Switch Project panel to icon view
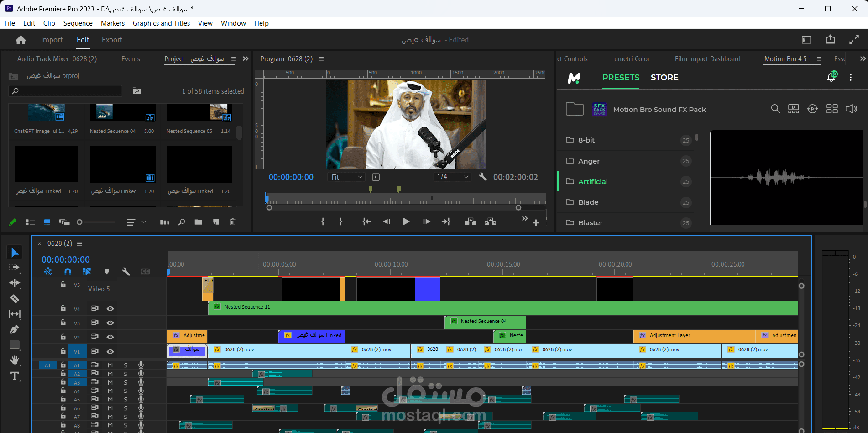The image size is (868, 433). point(47,222)
